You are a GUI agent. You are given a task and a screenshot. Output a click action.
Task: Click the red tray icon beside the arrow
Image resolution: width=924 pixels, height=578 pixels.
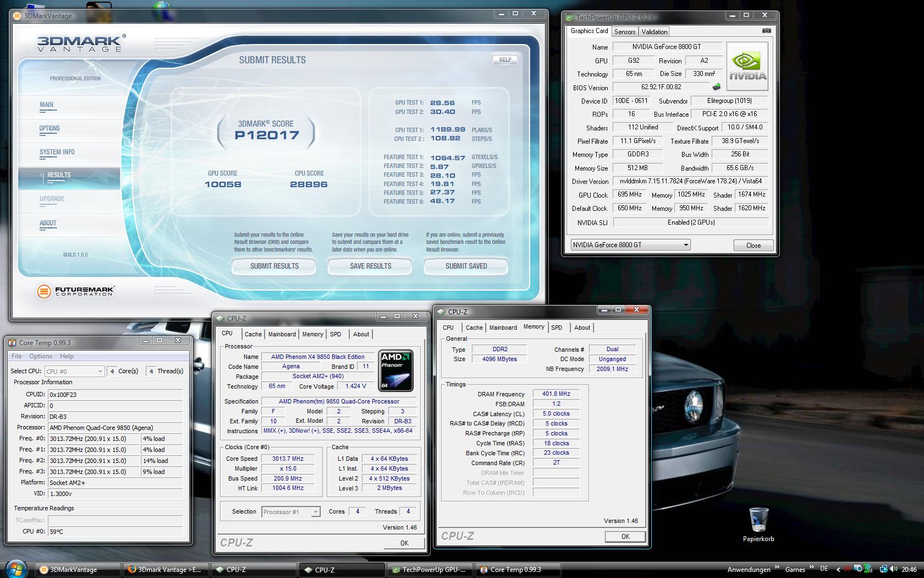(x=848, y=569)
